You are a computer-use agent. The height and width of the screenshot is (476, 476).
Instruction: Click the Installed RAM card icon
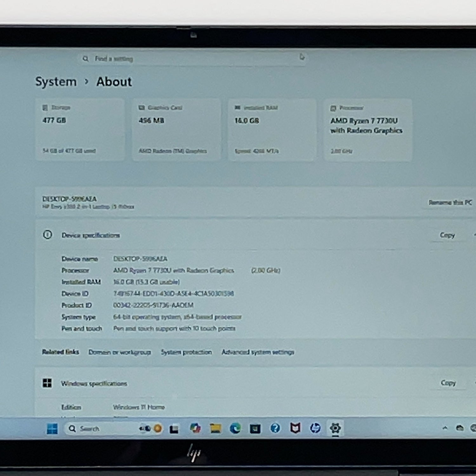[x=237, y=108]
